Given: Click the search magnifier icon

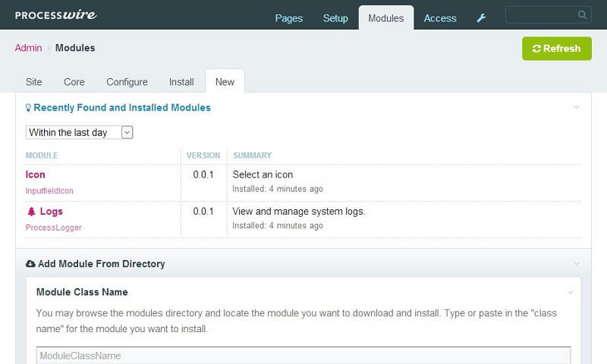Looking at the screenshot, I should click(582, 14).
